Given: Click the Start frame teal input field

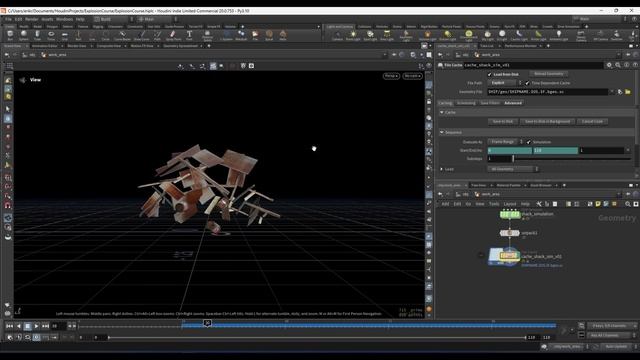Looking at the screenshot, I should coord(509,151).
